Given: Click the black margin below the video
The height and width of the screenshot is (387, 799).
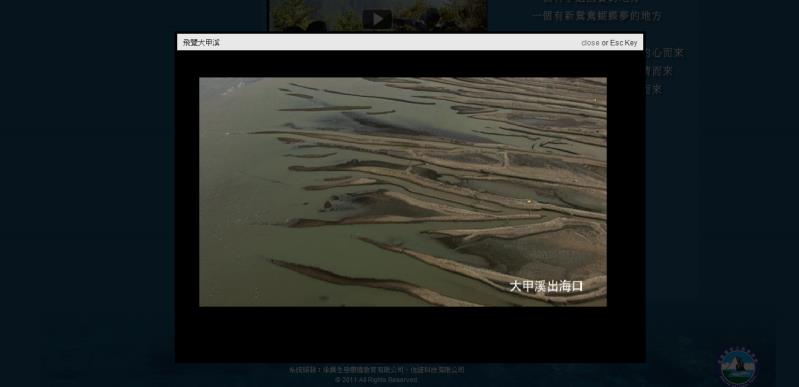Looking at the screenshot, I should coord(410,334).
